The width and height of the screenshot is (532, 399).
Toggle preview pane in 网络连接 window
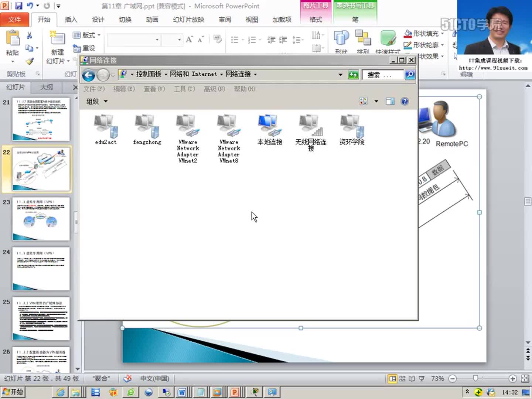(390, 101)
